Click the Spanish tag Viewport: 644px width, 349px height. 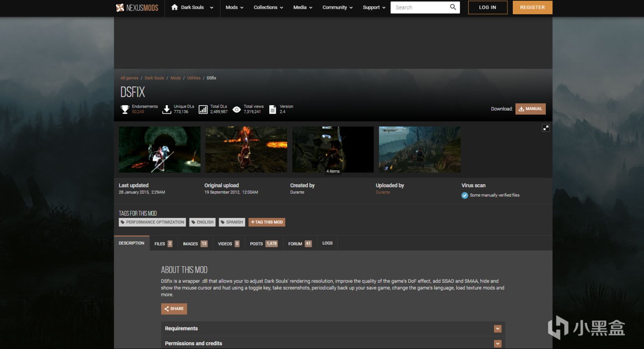232,222
